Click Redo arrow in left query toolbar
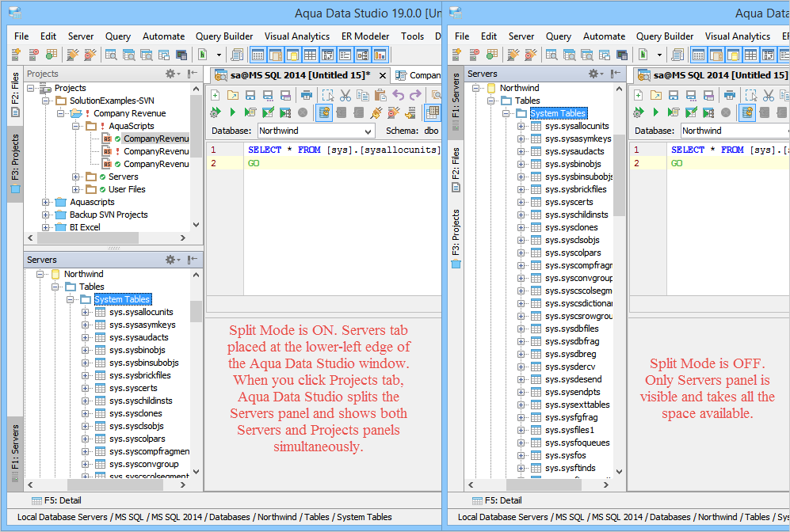 (415, 95)
